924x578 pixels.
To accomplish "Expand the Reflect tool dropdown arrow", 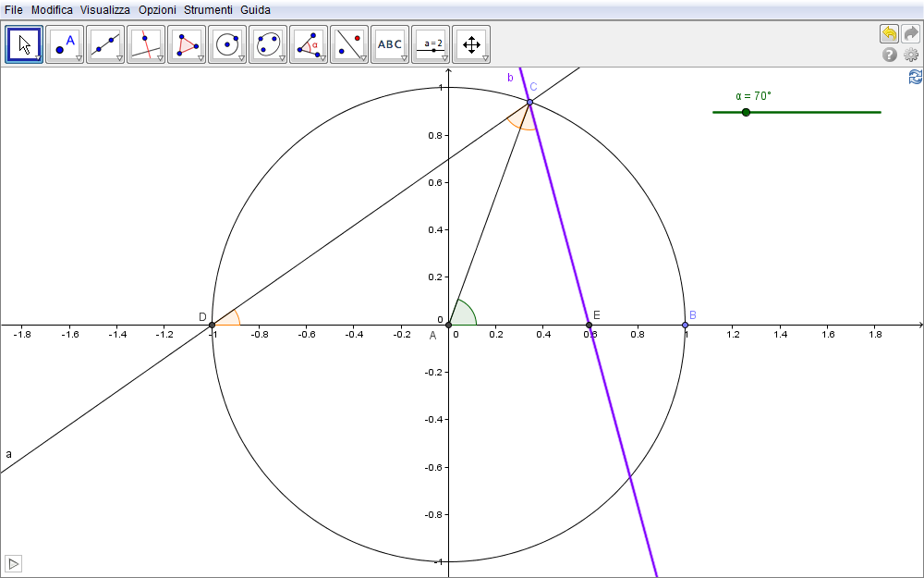I will (x=363, y=58).
